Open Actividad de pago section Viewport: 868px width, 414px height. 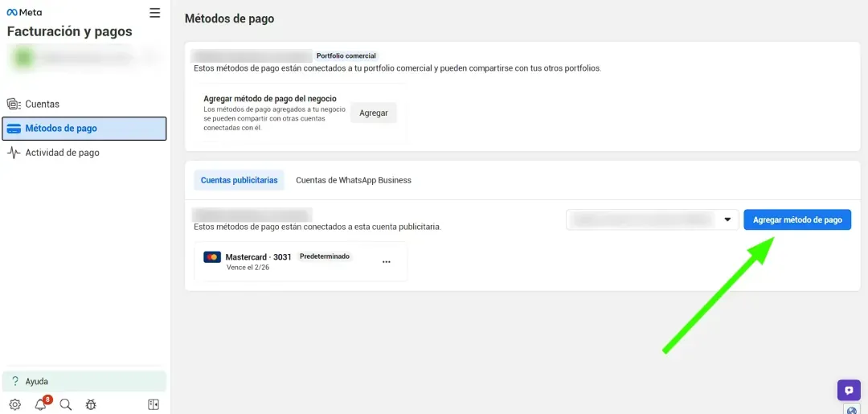click(x=62, y=153)
